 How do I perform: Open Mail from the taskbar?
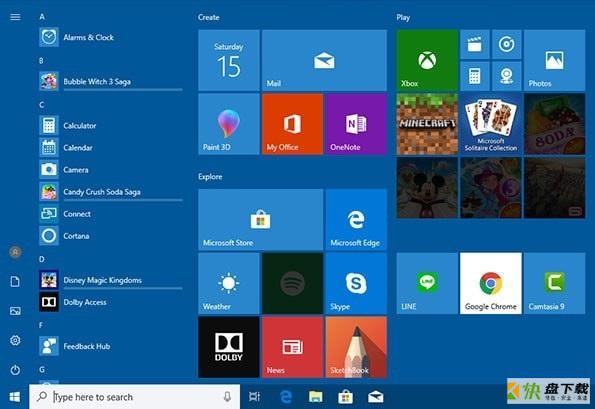tap(376, 397)
